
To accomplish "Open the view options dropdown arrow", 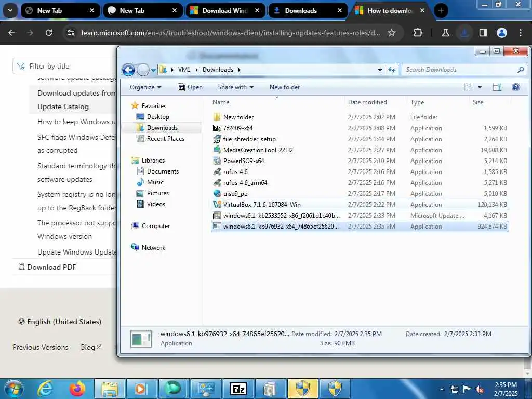I will pos(480,87).
